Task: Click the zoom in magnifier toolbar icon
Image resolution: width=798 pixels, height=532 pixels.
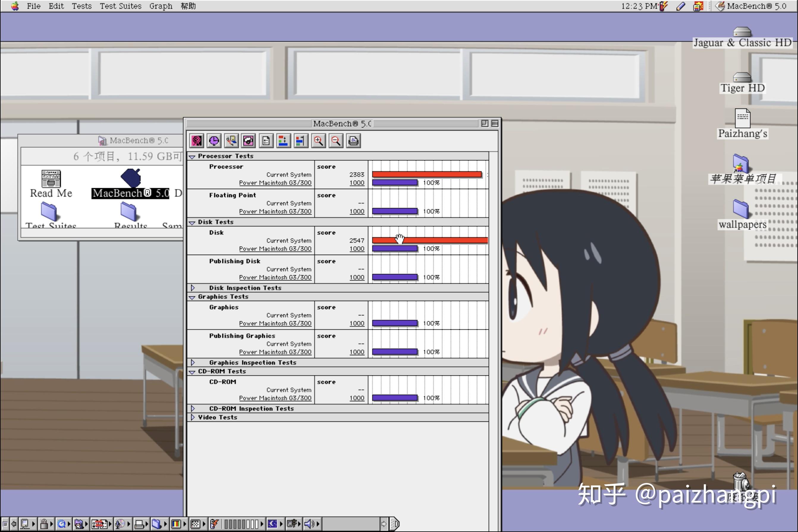Action: point(318,141)
